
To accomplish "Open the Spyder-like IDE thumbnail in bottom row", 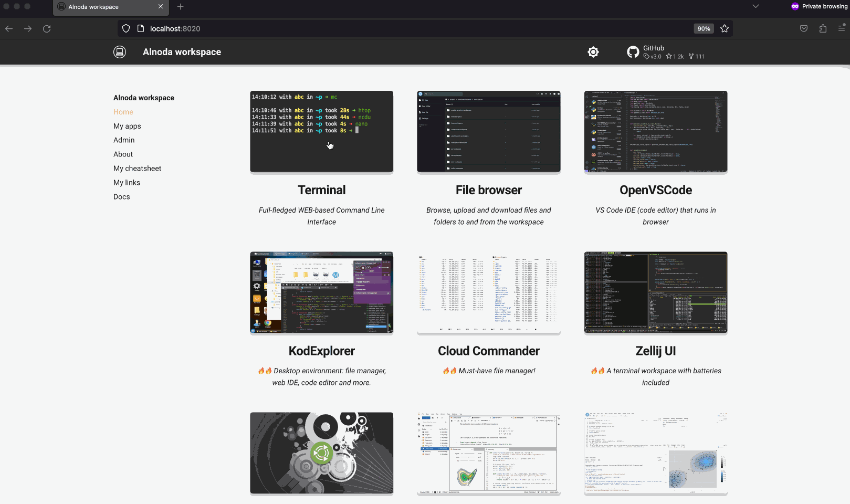I will (x=489, y=453).
